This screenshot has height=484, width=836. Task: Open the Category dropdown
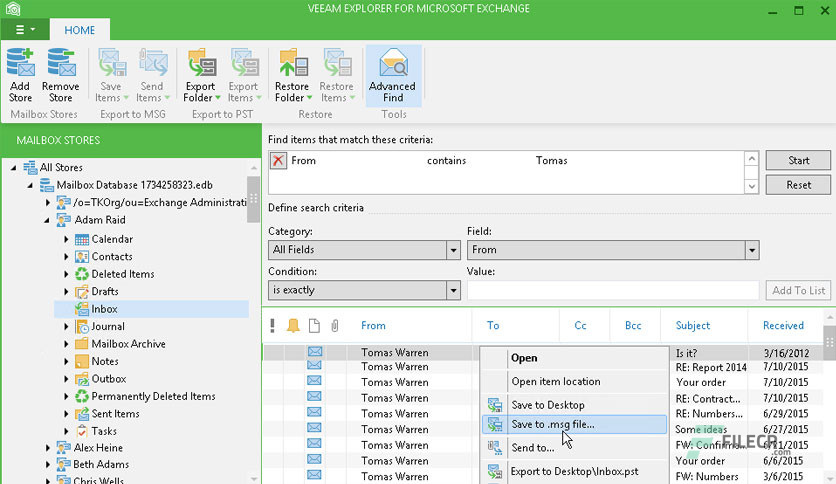pos(453,249)
